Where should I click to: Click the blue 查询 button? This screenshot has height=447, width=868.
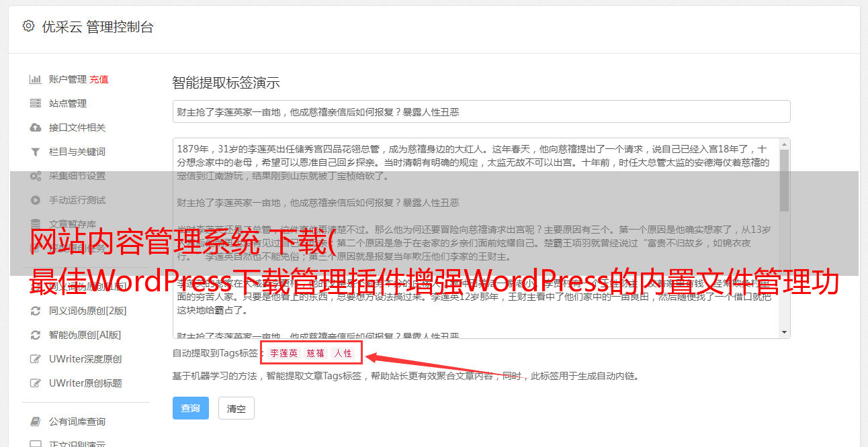pos(191,408)
